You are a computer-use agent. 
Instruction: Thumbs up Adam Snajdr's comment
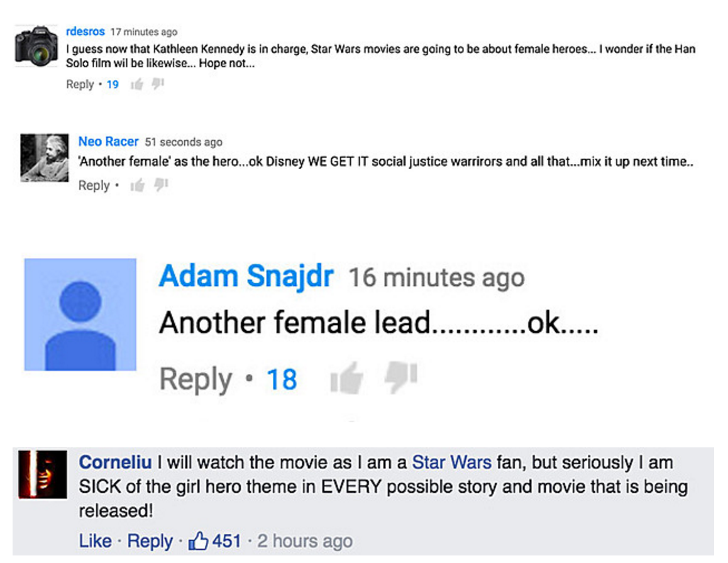346,379
